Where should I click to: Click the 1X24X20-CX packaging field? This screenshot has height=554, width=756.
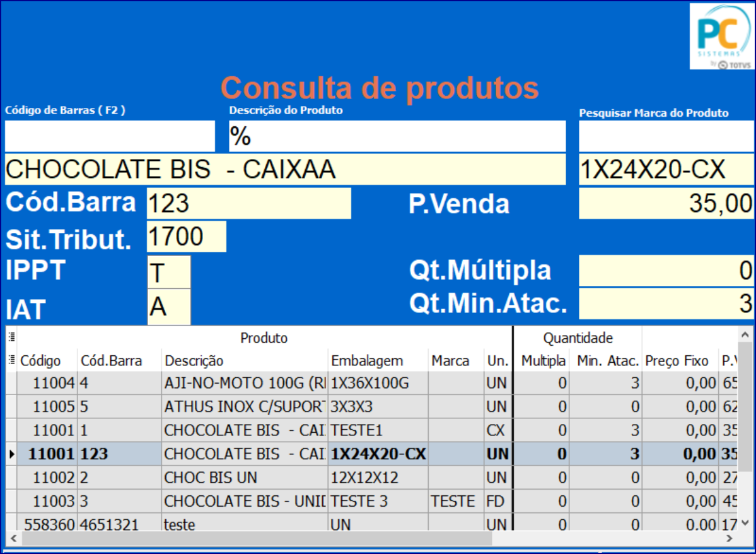[666, 169]
